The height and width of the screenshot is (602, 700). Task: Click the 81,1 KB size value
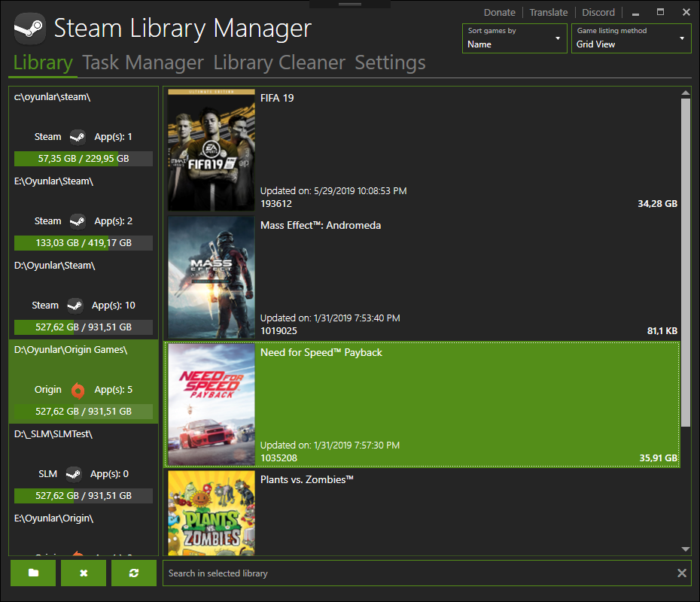[x=662, y=331]
